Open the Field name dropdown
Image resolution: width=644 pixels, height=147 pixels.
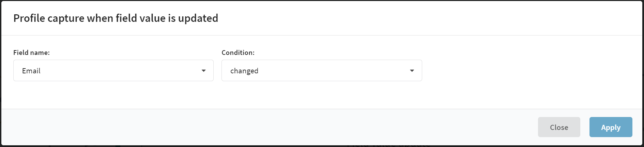pyautogui.click(x=113, y=71)
